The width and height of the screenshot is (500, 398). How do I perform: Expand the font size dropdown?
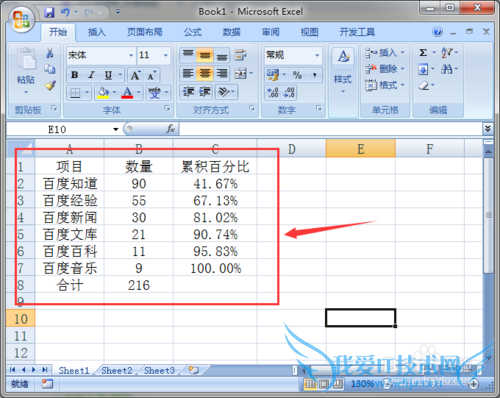coord(166,55)
